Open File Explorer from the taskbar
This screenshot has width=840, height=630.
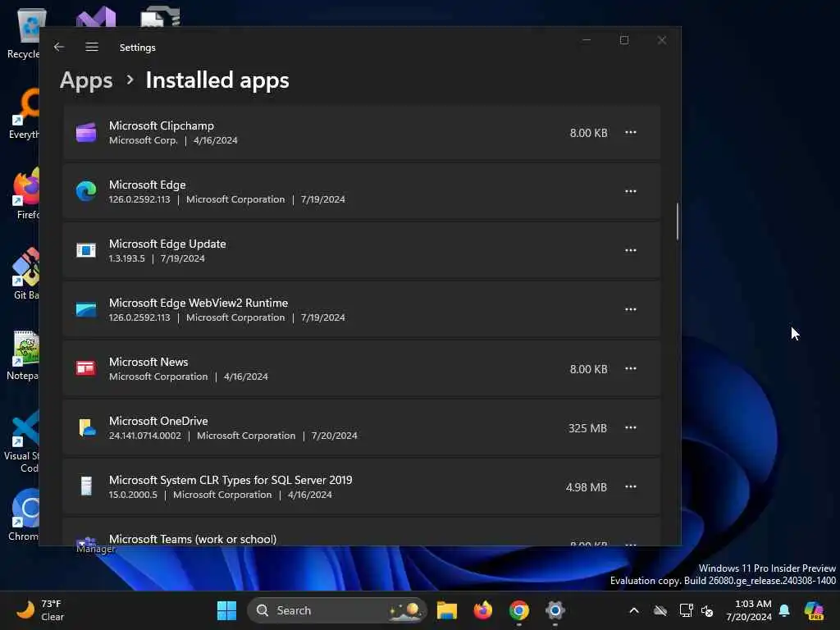tap(447, 610)
